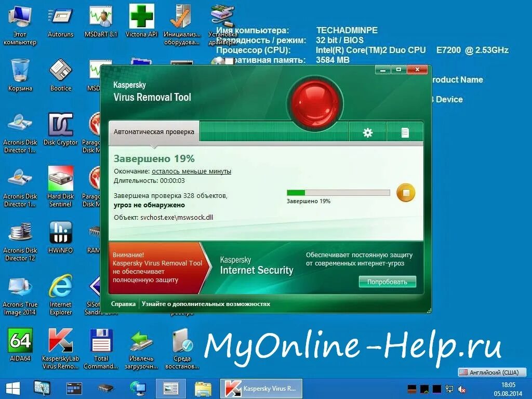
Task: Launch Internet Explorer from desktop
Action: [60, 295]
